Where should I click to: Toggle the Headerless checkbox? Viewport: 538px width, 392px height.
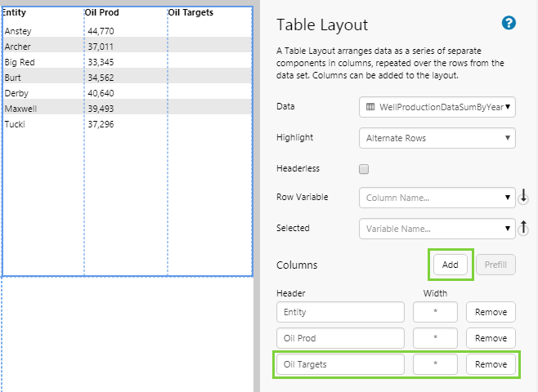pyautogui.click(x=365, y=169)
